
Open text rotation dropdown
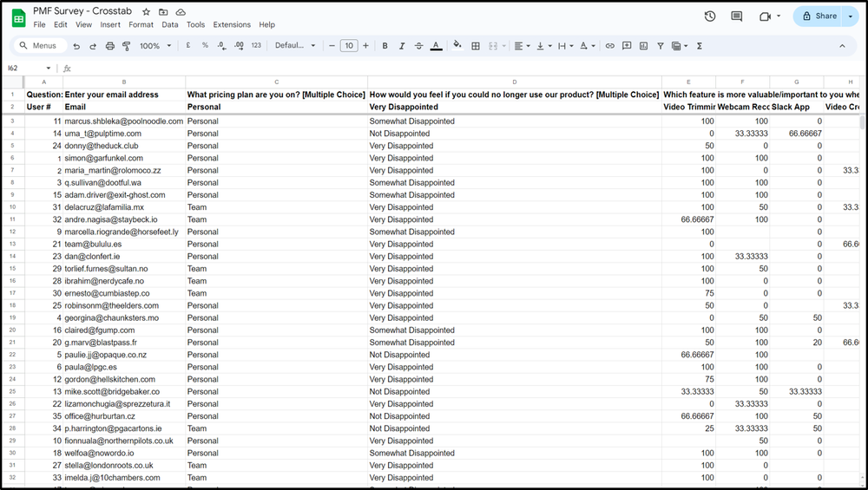tap(587, 46)
